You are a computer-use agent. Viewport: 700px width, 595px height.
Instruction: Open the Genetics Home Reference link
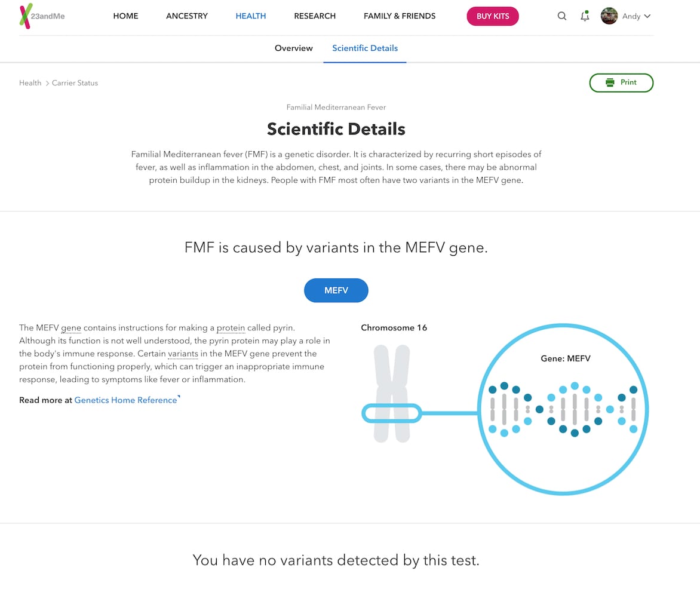pos(125,400)
